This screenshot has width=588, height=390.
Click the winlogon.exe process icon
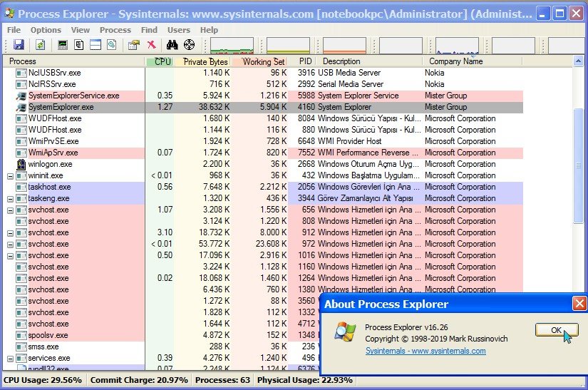(x=21, y=164)
